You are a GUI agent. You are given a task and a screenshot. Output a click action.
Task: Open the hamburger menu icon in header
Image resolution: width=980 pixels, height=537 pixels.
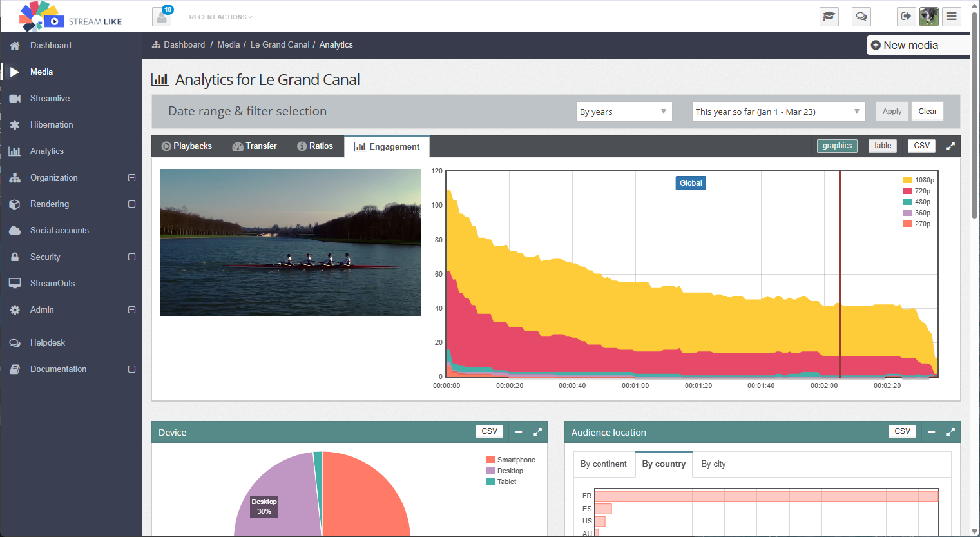(952, 17)
